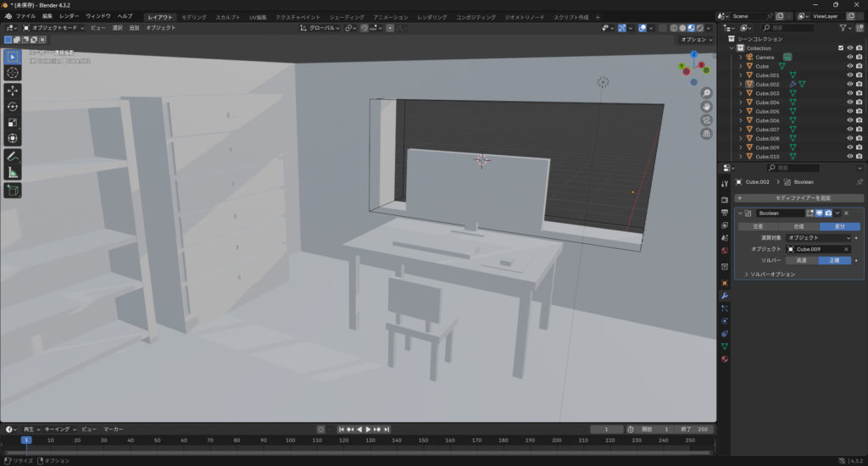Screen dimensions: 868x466
Task: Select the Move tool in the toolbar
Action: (13, 90)
